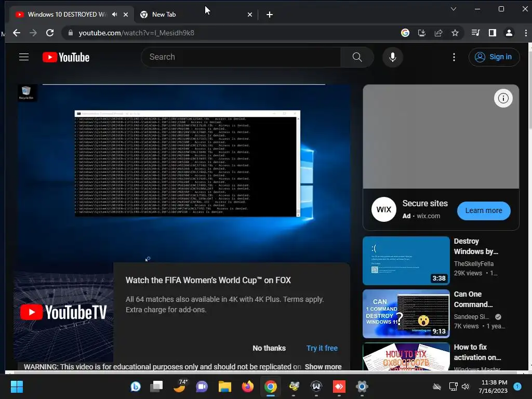
Task: Open Teams Chat in taskbar
Action: 202,387
